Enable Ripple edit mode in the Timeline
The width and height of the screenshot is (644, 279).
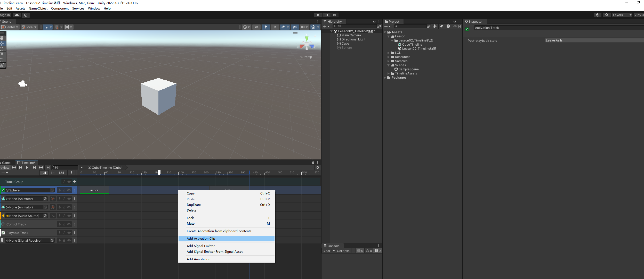[53, 173]
